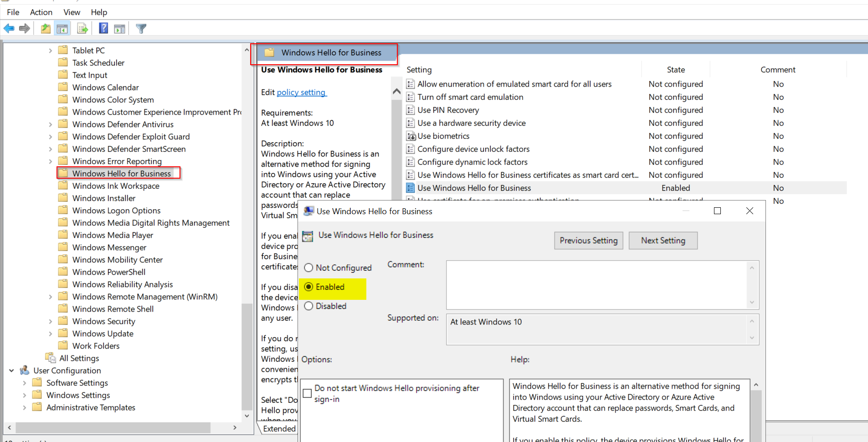This screenshot has height=442, width=868.
Task: Expand Windows Remote Management (WinRM) node
Action: click(51, 297)
